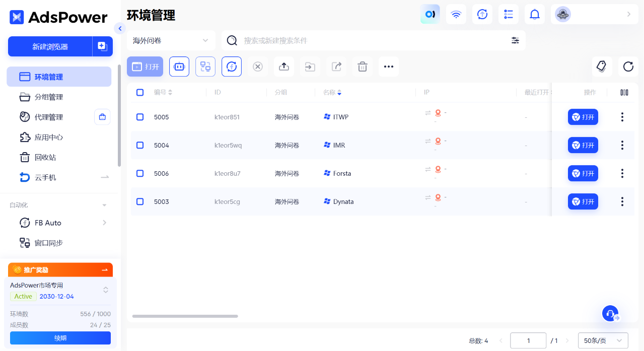Click the close browsers toolbar icon
Image resolution: width=644 pixels, height=351 pixels.
258,66
